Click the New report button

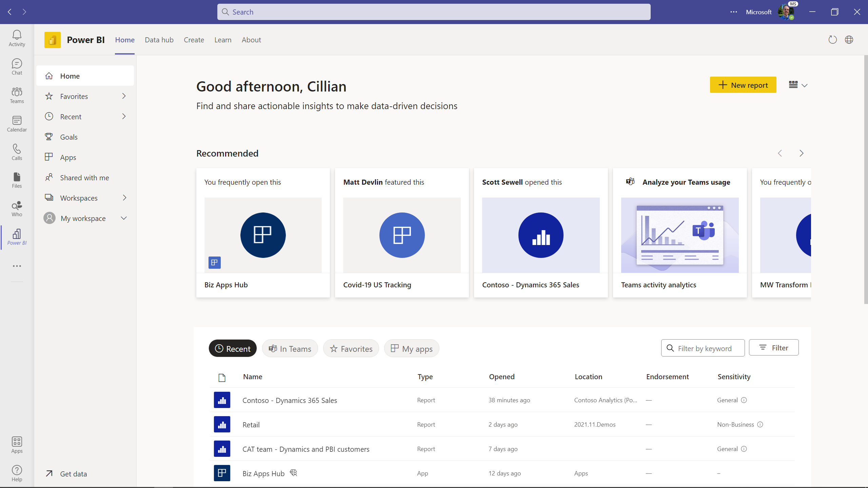743,85
